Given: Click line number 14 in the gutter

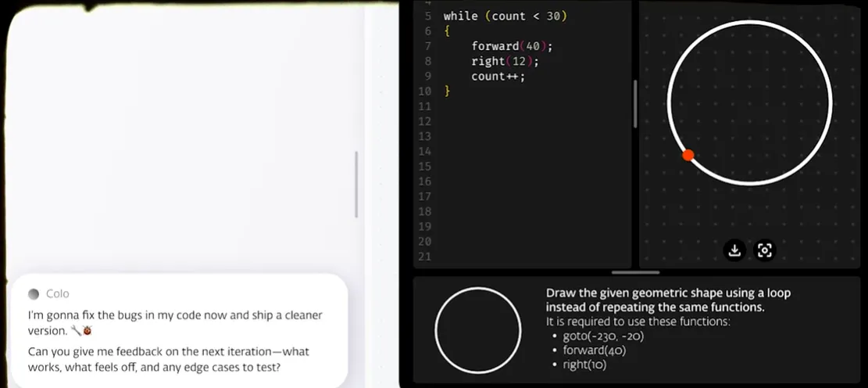Looking at the screenshot, I should coord(425,152).
